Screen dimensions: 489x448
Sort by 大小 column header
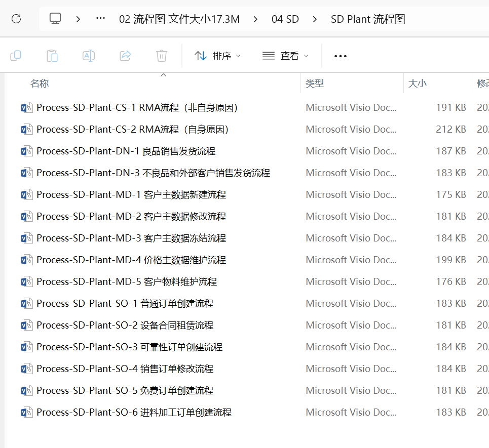[x=417, y=84]
